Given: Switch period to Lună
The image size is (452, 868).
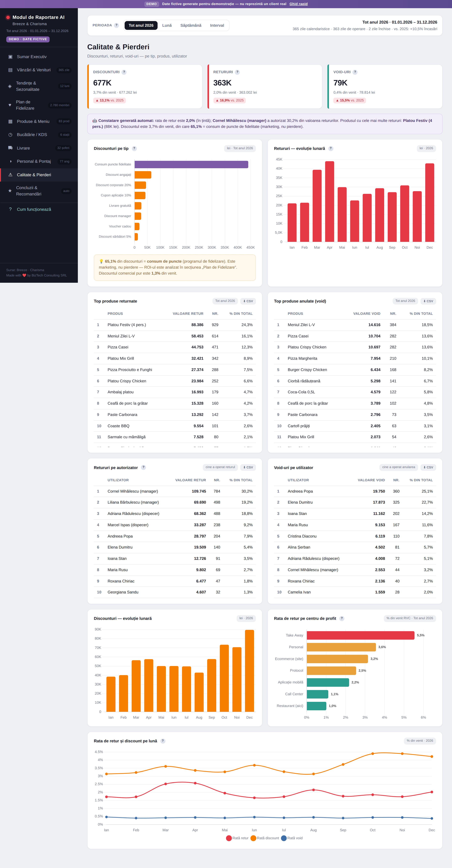Looking at the screenshot, I should pos(167,25).
